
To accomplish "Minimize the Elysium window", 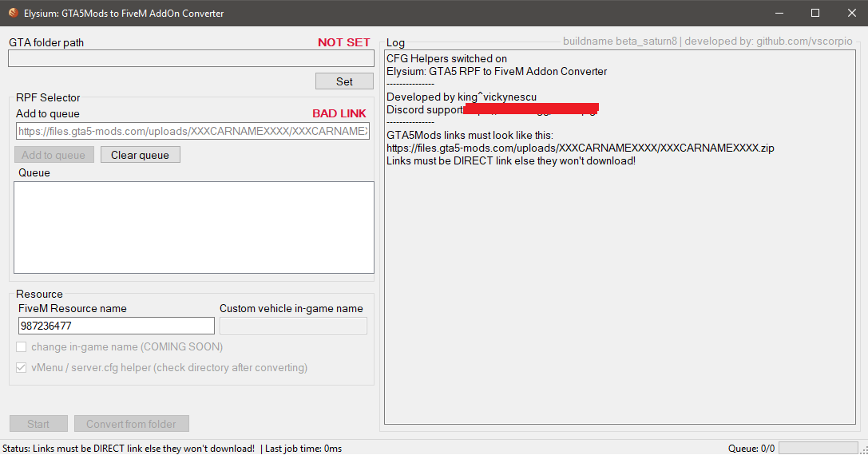I will (779, 13).
